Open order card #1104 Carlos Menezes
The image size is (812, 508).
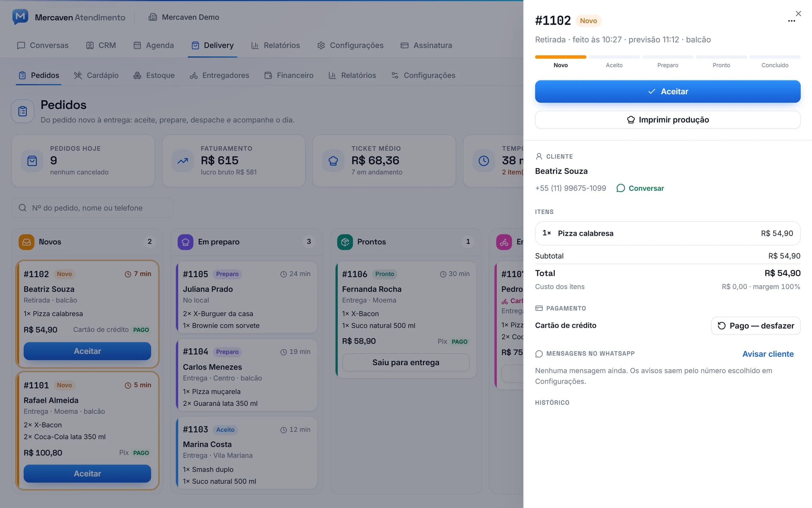point(247,375)
